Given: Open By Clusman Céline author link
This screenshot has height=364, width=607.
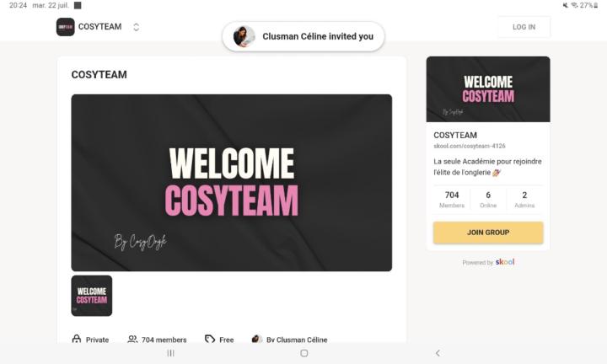Looking at the screenshot, I should tap(297, 340).
